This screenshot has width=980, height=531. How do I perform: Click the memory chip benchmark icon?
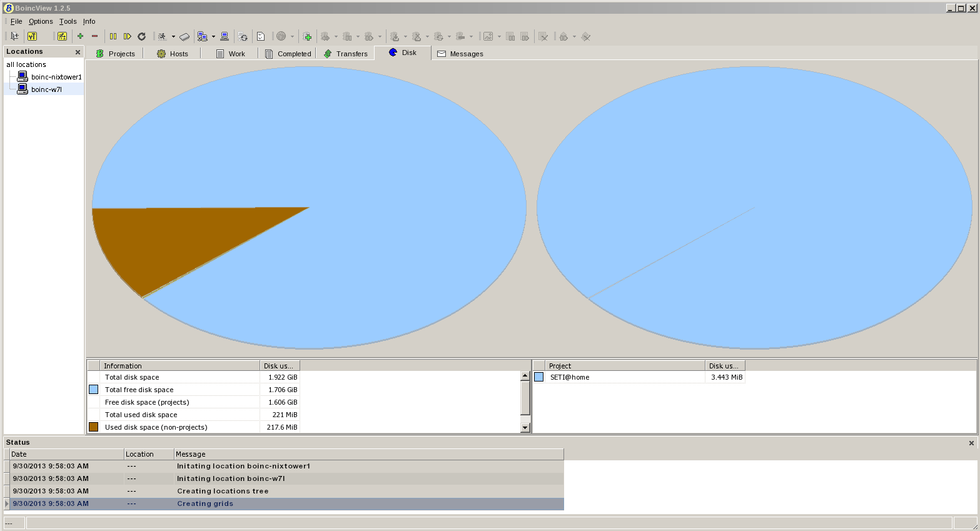click(x=184, y=36)
